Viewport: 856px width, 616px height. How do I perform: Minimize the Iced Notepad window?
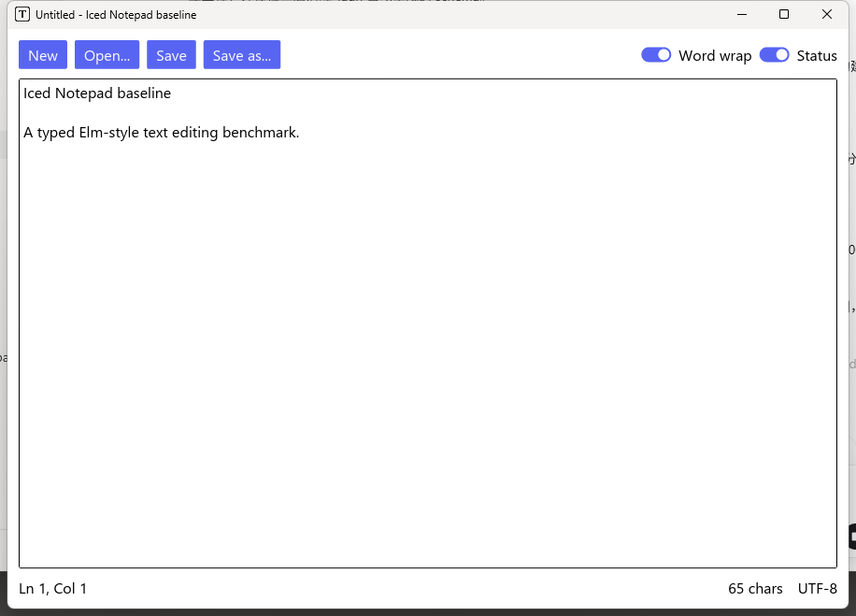click(741, 14)
